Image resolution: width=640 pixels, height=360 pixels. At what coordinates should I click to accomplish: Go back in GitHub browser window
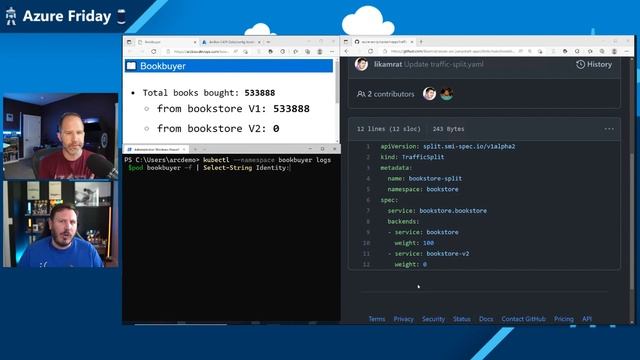tap(347, 51)
